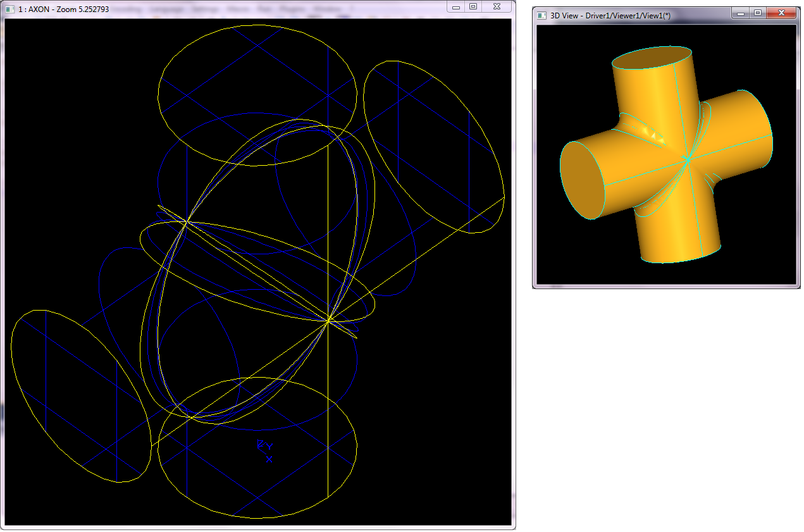Screen dimensions: 804x532
Task: Select the 3D View Driver1 title bar
Action: point(633,15)
